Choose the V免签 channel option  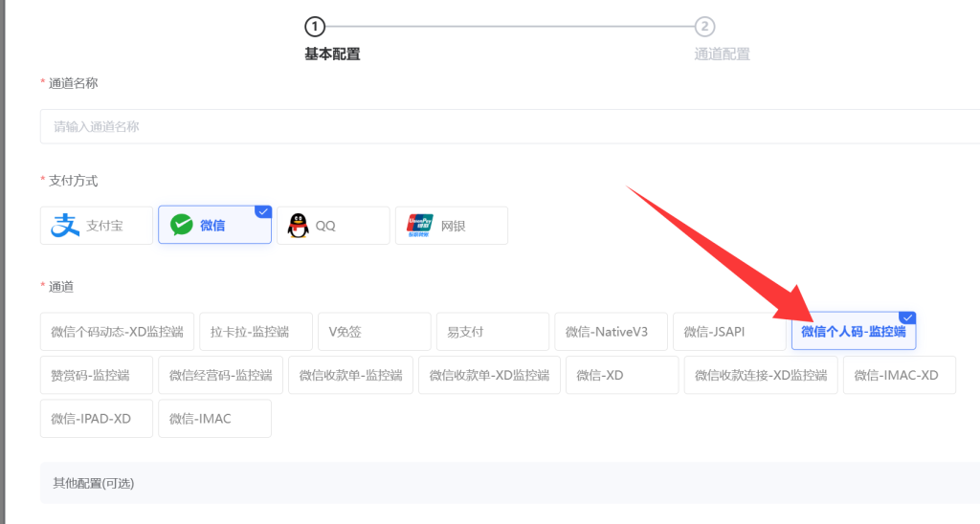373,332
